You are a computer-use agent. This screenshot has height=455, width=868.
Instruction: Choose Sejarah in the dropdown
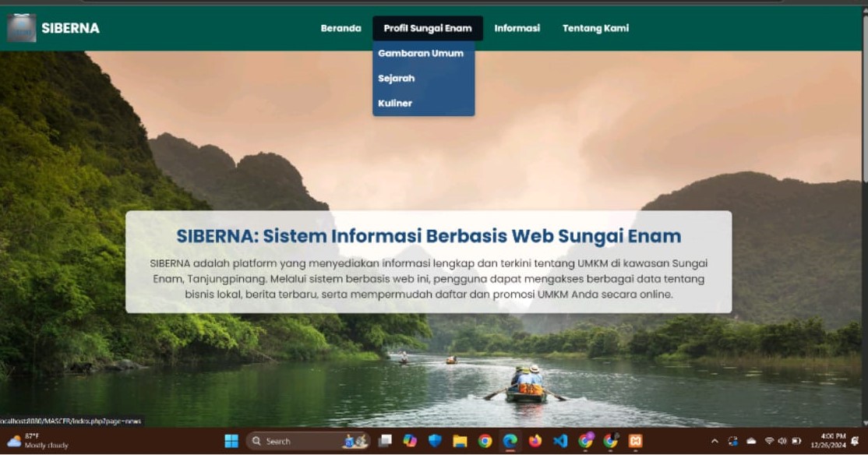point(397,79)
